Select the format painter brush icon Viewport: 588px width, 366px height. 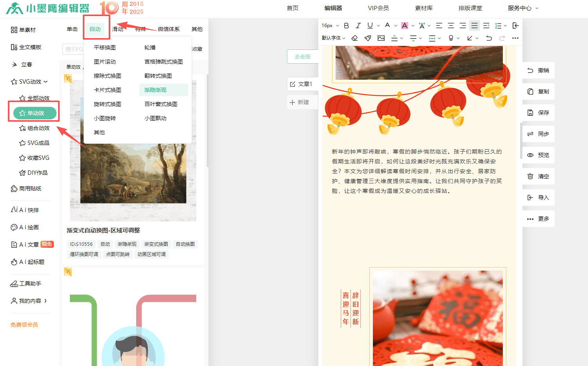368,38
